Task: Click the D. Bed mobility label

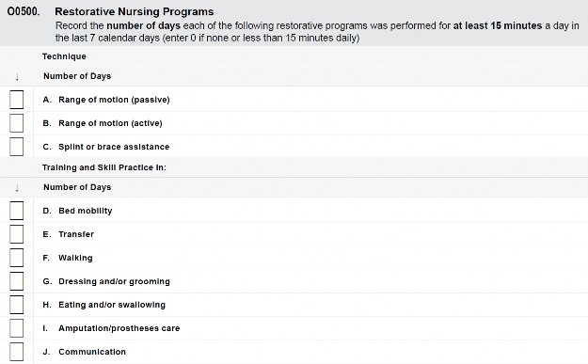Action: coord(78,211)
